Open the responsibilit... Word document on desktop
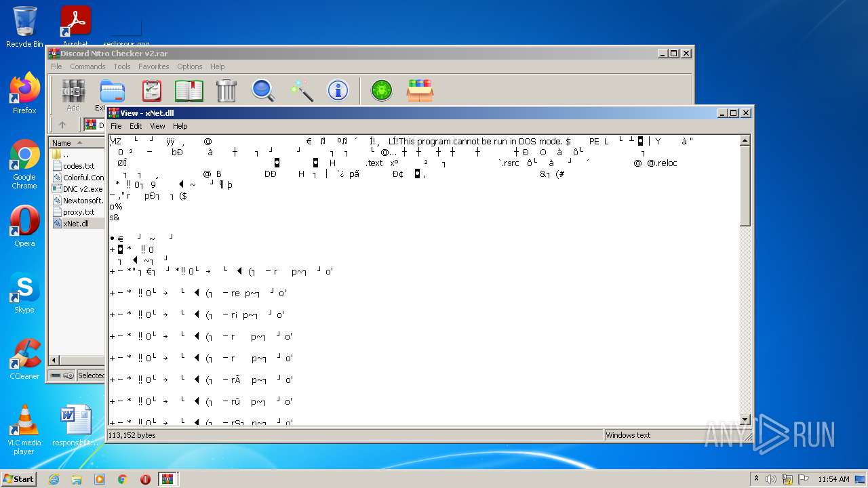Screen dimensions: 868x488 pyautogui.click(x=75, y=426)
